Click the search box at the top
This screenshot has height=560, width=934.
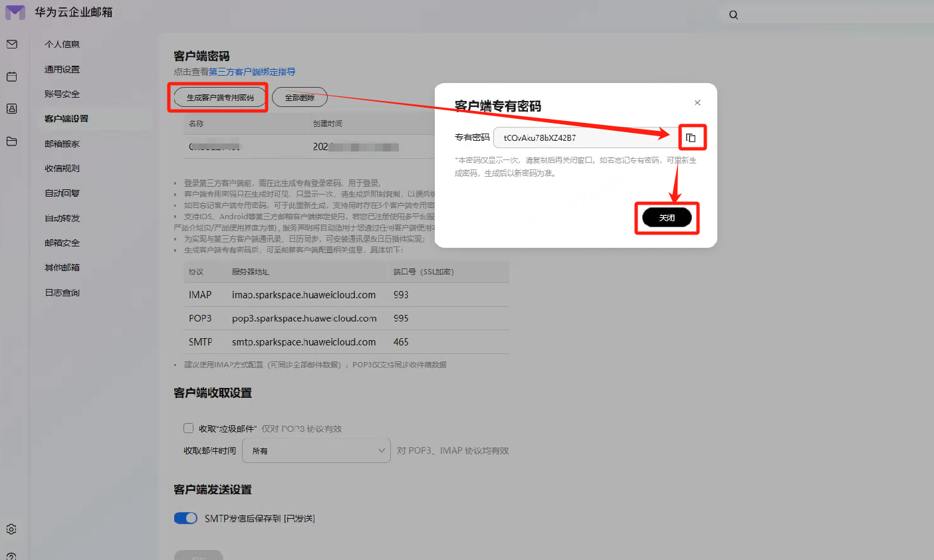tap(826, 15)
